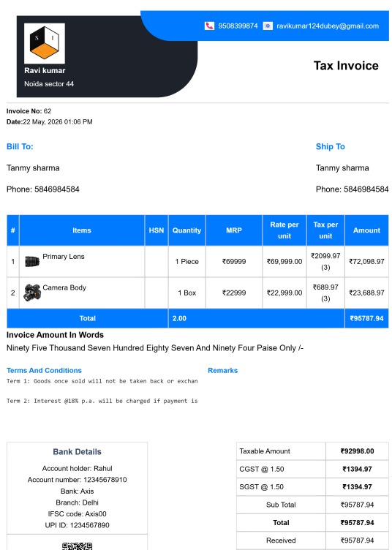
Task: Click the company cube logo
Action: coord(45,43)
